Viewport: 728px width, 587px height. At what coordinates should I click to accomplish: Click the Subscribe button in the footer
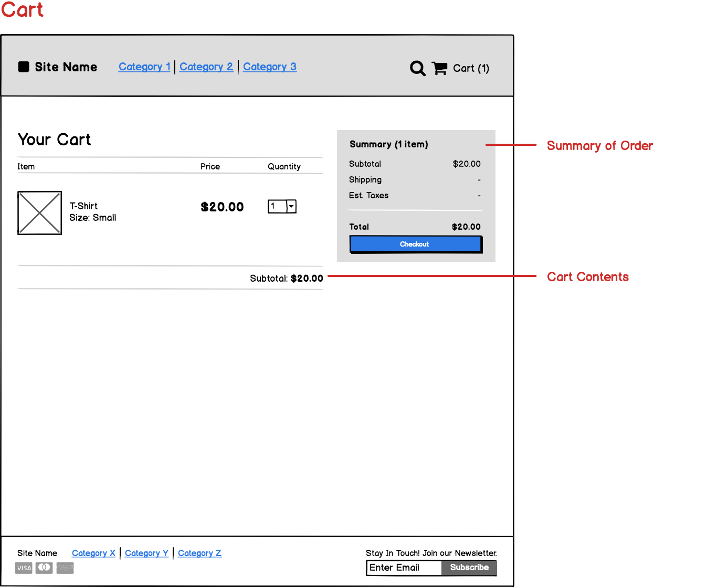point(469,568)
